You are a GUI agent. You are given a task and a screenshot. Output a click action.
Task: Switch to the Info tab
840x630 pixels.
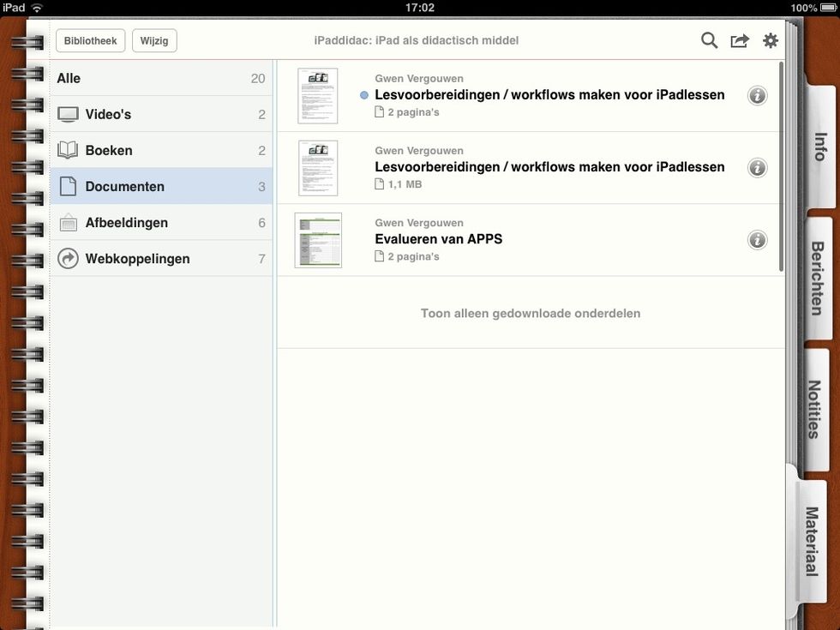pyautogui.click(x=819, y=147)
